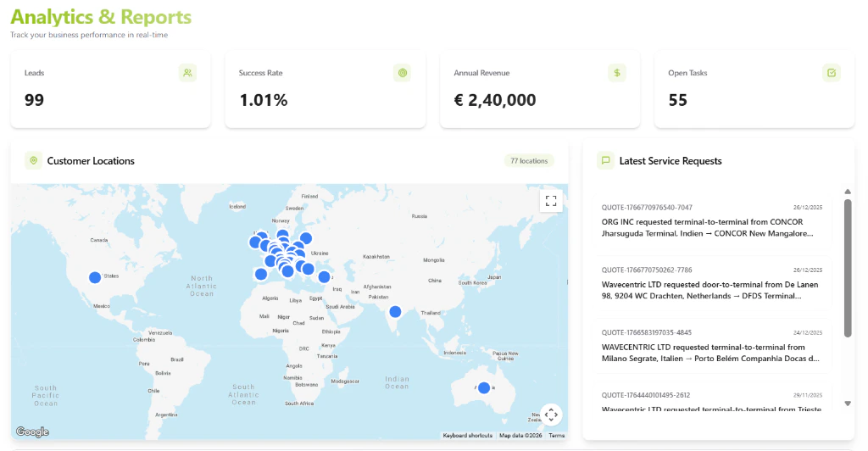Image resolution: width=868 pixels, height=451 pixels.
Task: Click the Wavecentric De Lanen Drachten request text
Action: (709, 290)
